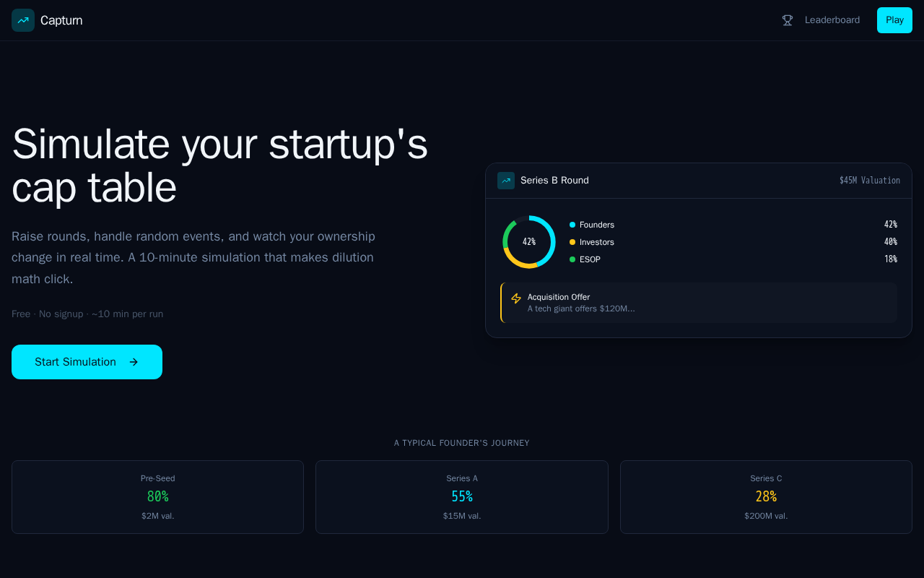Select the Series C 28% journey card

coord(766,497)
